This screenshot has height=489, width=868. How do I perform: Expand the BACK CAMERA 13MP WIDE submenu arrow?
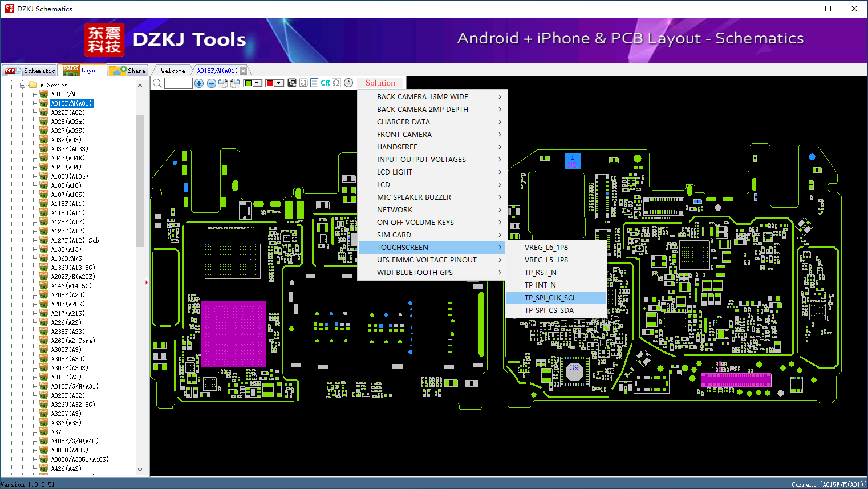(x=500, y=97)
